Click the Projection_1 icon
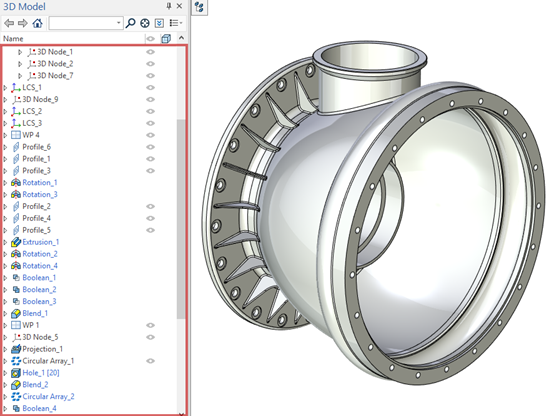This screenshot has height=416, width=554. tap(16, 349)
